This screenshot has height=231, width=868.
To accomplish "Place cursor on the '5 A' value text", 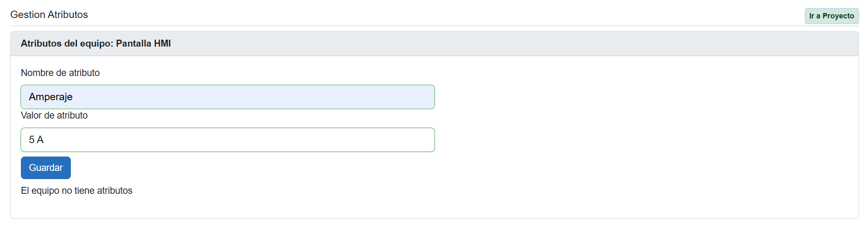I will tap(36, 140).
